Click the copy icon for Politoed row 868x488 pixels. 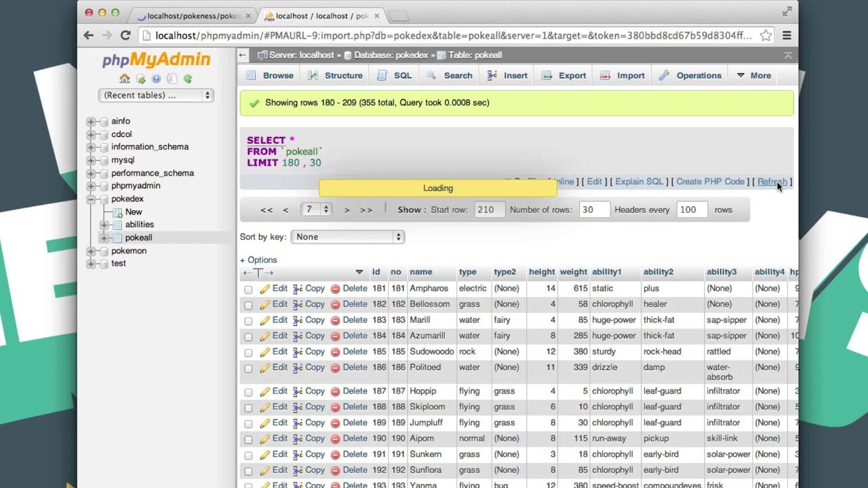[x=298, y=367]
